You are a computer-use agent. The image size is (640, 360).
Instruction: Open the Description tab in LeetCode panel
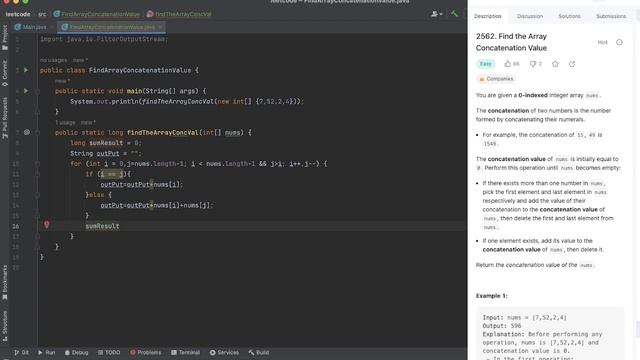pos(487,16)
